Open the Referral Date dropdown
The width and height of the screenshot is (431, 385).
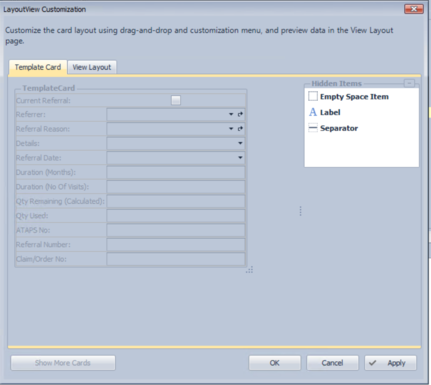coord(240,158)
